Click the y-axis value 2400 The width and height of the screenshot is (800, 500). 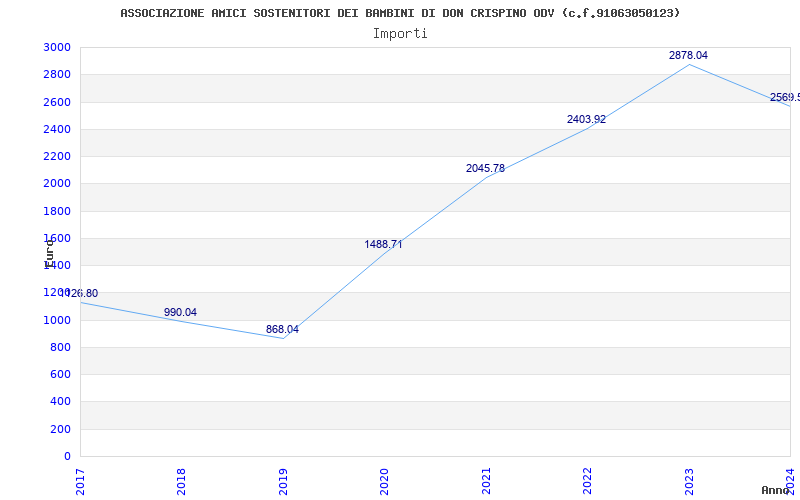[x=57, y=129]
